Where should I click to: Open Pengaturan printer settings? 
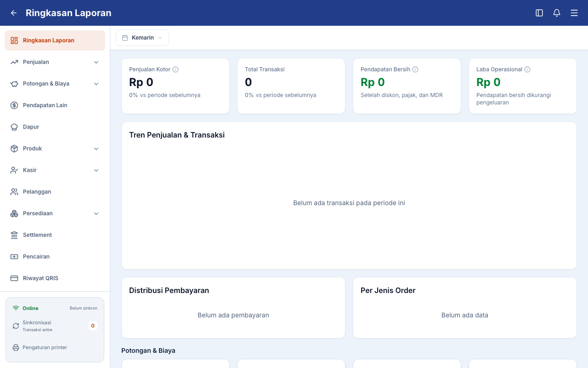pos(55,347)
